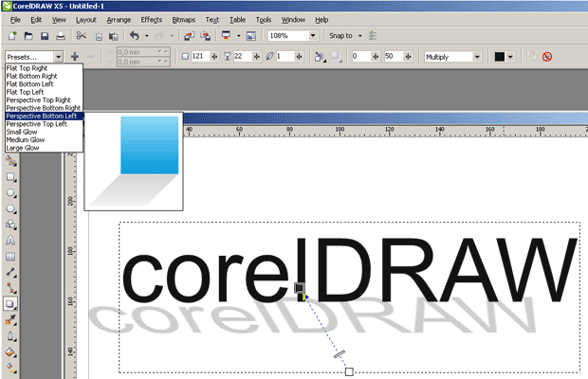Viewport: 588px width, 379px height.
Task: Select the Drop Shadow interactive tool
Action: (x=10, y=304)
